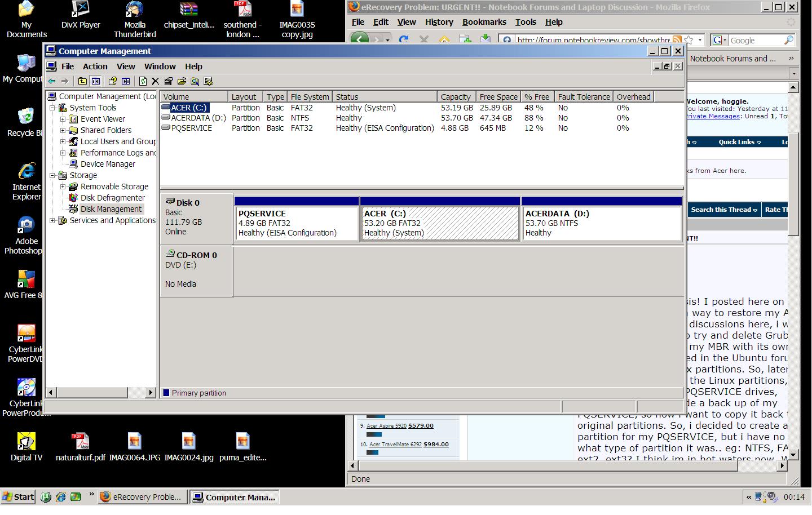812x515 pixels.
Task: Select Device Manager in the tree
Action: pyautogui.click(x=108, y=164)
